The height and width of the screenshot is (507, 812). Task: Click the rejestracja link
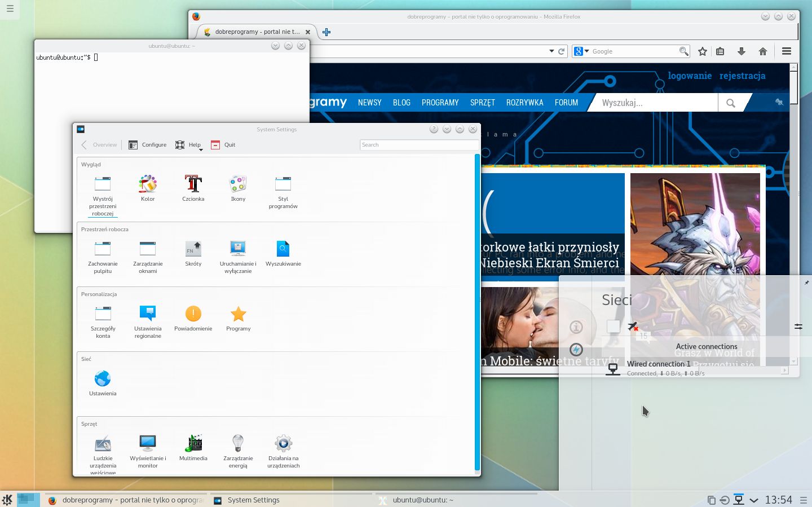click(x=743, y=76)
